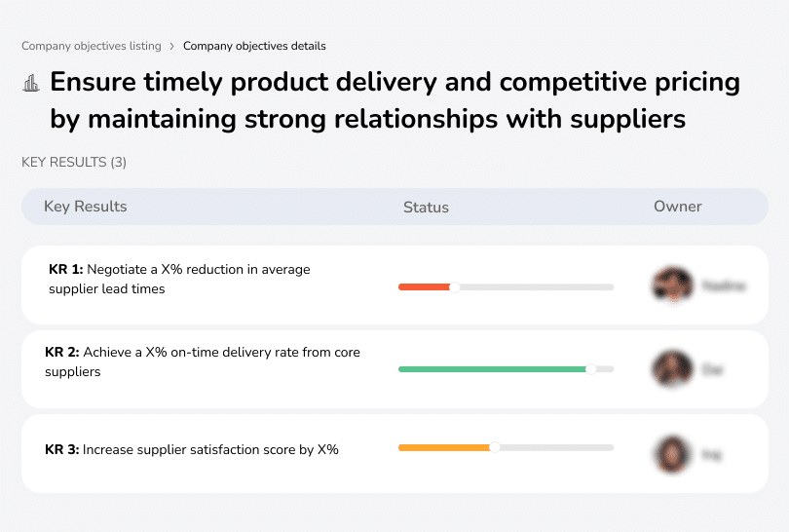
Task: Click Company objectives details breadcrumb
Action: 254,46
